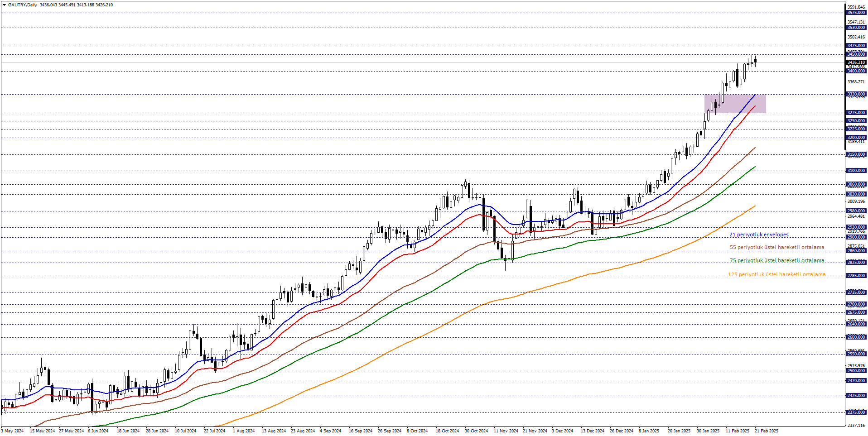
Task: Select the 2425.000 horizontal line price label
Action: (x=856, y=396)
